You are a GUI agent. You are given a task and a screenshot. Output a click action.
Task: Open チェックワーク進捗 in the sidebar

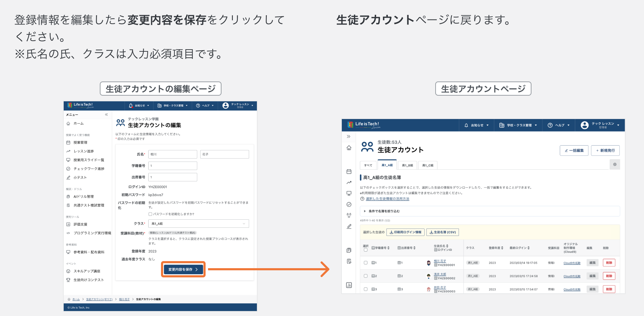pos(85,169)
